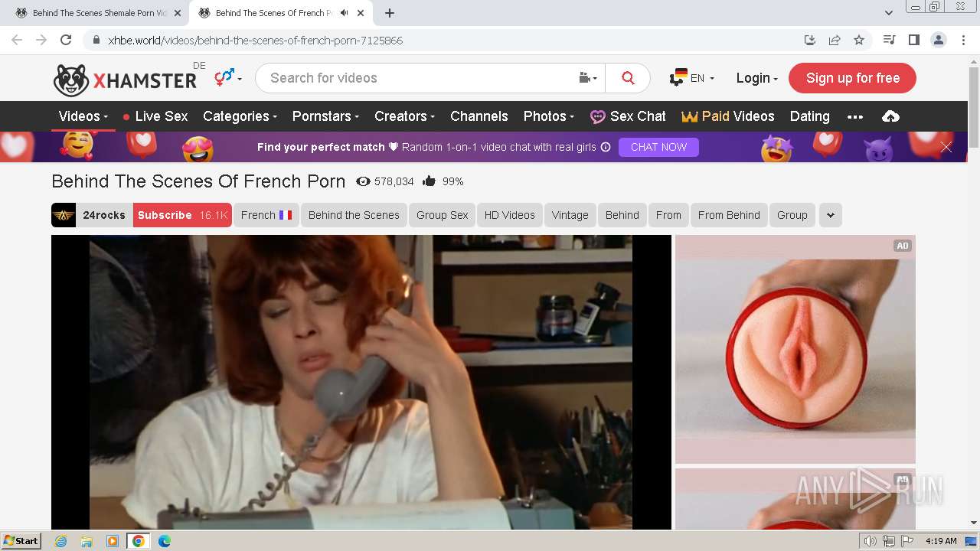Close the promo banner with the X

[x=946, y=147]
